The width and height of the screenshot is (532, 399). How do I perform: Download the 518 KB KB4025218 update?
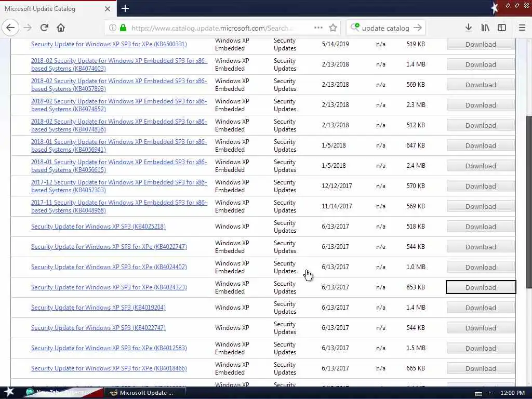point(481,227)
